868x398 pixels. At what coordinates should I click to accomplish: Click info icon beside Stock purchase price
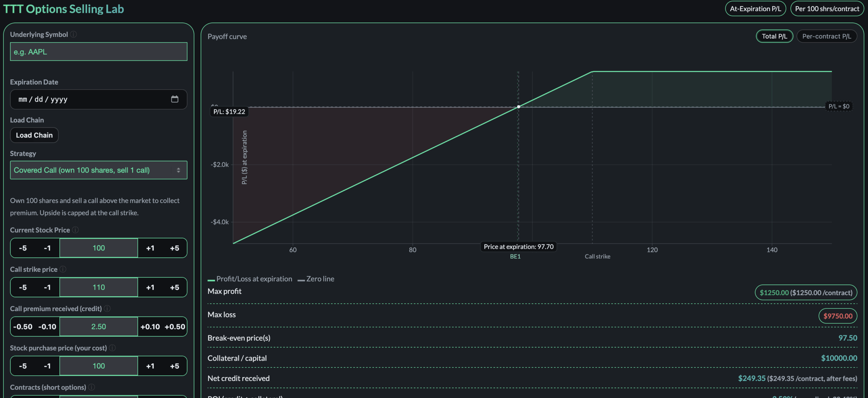[x=113, y=348]
